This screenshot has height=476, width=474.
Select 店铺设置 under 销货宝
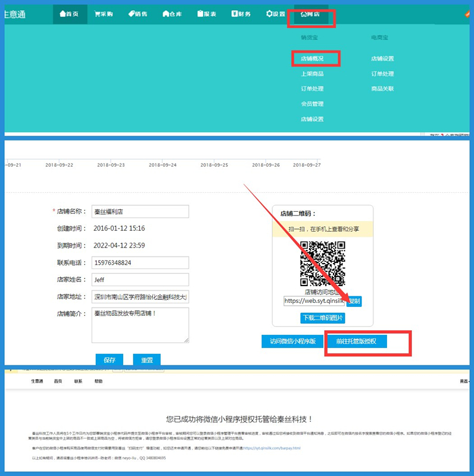[x=312, y=119]
